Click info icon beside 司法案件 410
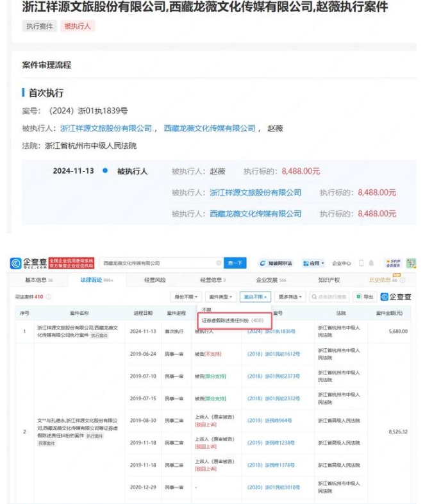The image size is (432, 504). click(x=49, y=297)
